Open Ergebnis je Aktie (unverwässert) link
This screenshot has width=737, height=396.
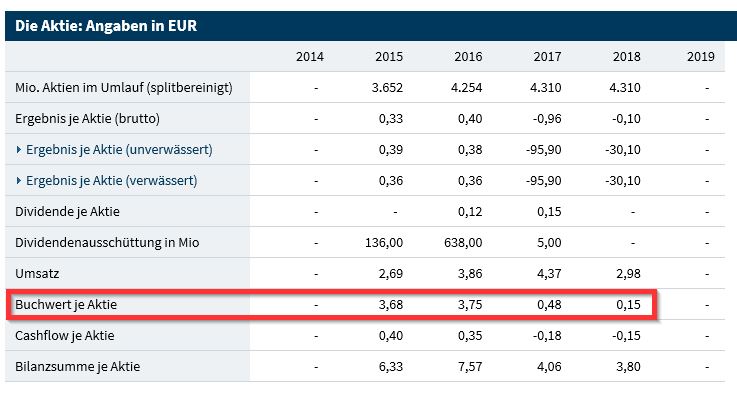point(119,149)
